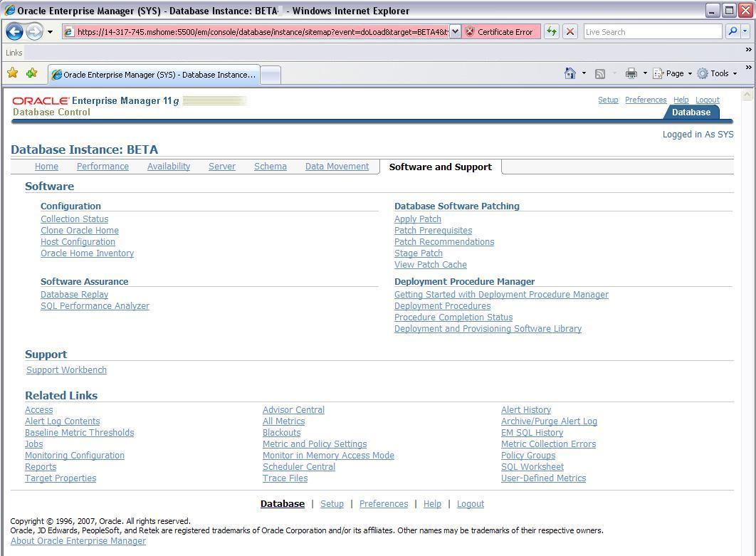Open the Alert Log Contents link
The width and height of the screenshot is (756, 556).
(x=62, y=421)
